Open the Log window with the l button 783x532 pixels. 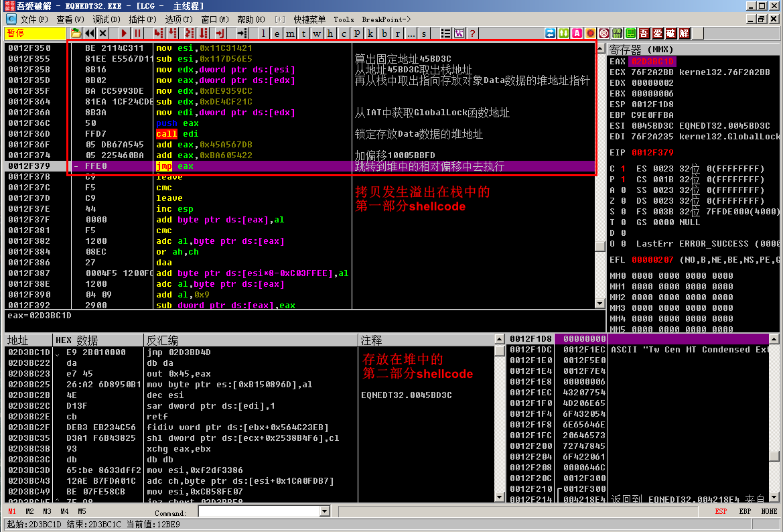point(263,34)
